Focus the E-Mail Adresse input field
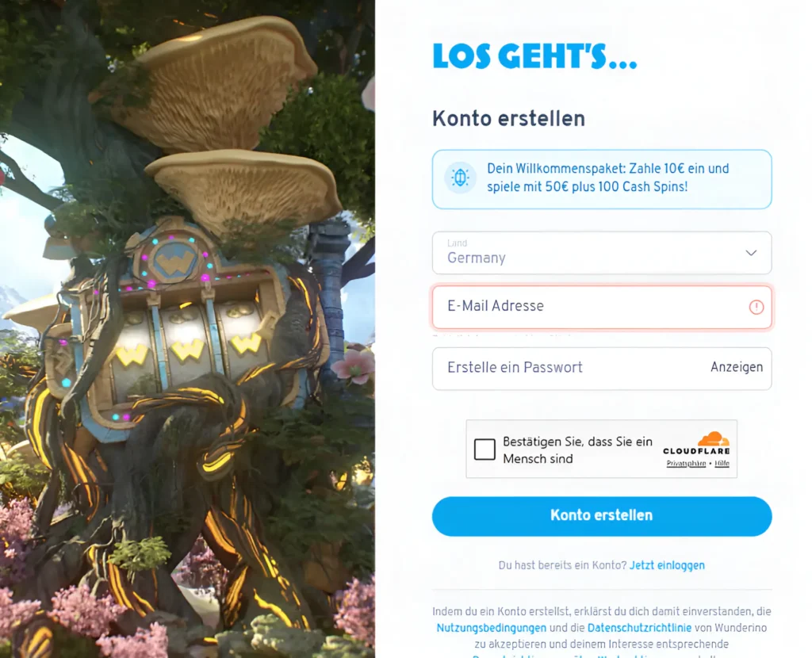812x658 pixels. click(602, 307)
